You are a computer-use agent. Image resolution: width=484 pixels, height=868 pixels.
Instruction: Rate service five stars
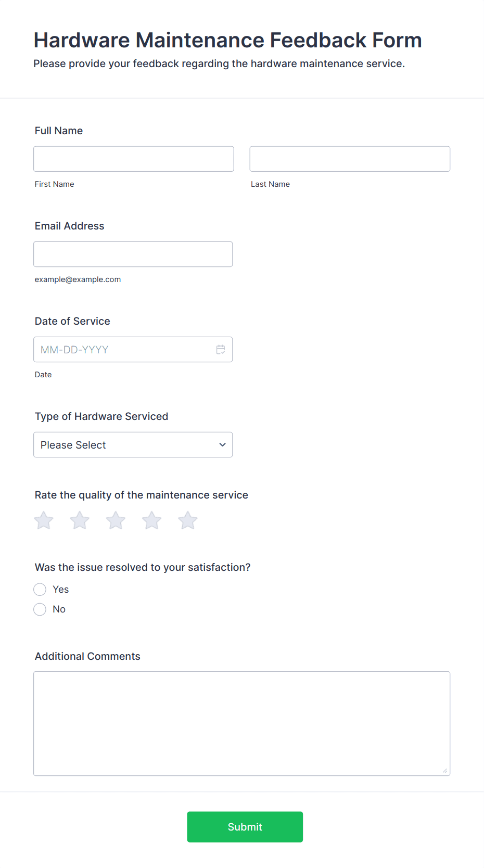(x=188, y=520)
